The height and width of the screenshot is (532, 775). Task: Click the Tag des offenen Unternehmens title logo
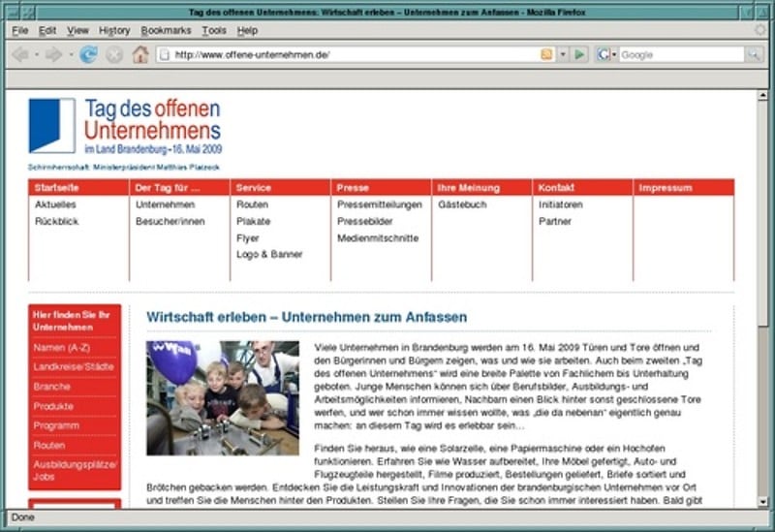[x=153, y=126]
